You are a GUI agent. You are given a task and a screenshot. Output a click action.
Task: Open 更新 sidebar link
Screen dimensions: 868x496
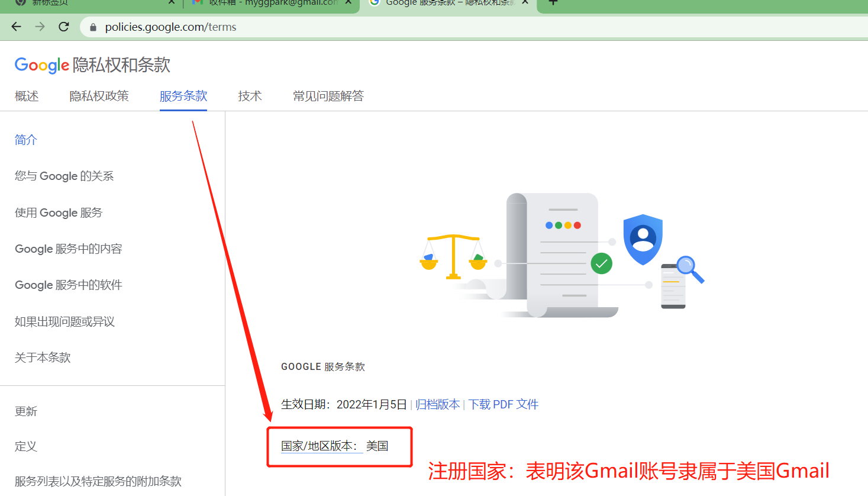coord(26,411)
